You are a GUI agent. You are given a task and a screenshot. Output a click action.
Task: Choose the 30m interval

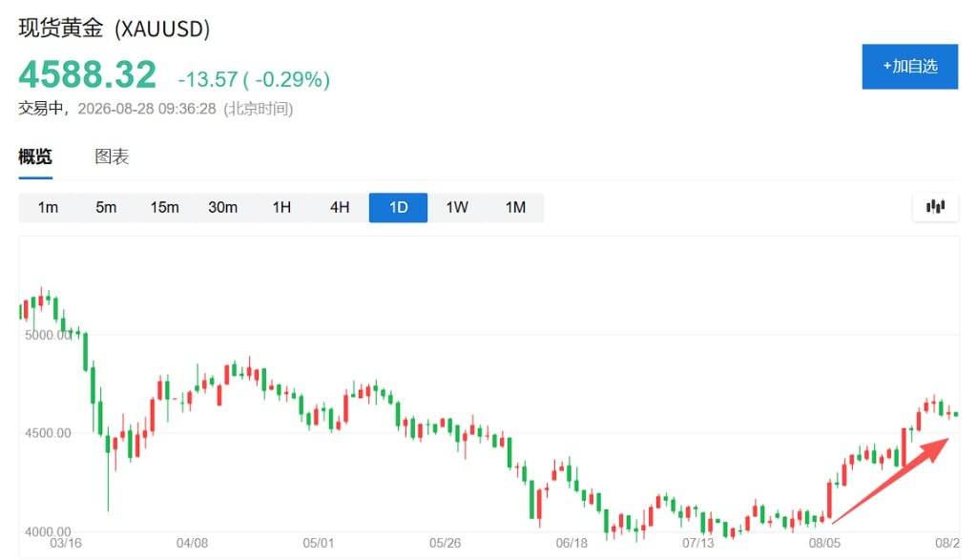[x=222, y=207]
